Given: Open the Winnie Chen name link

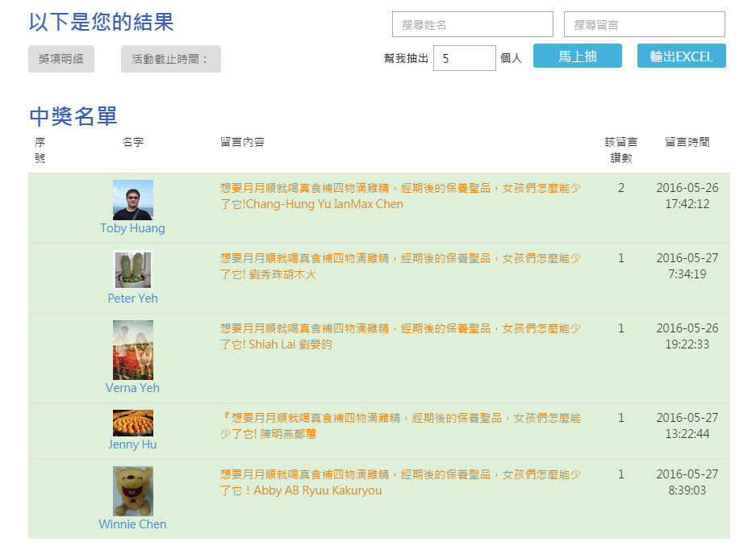Looking at the screenshot, I should [x=132, y=524].
